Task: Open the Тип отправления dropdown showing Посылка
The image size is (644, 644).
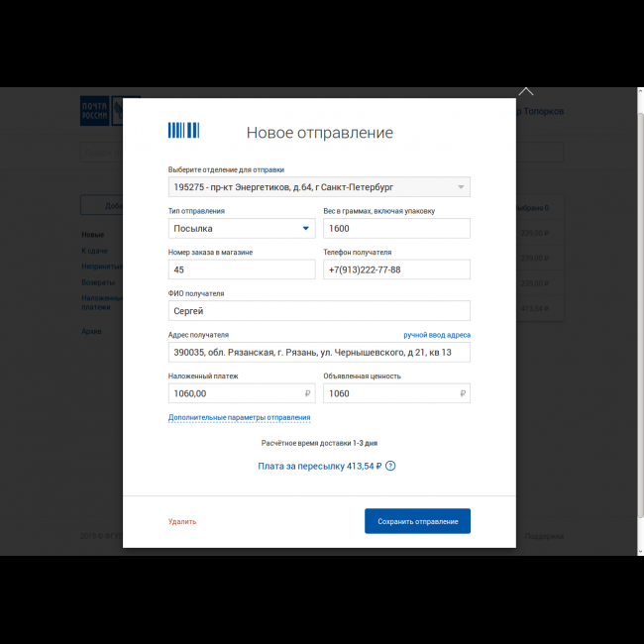Action: [241, 229]
